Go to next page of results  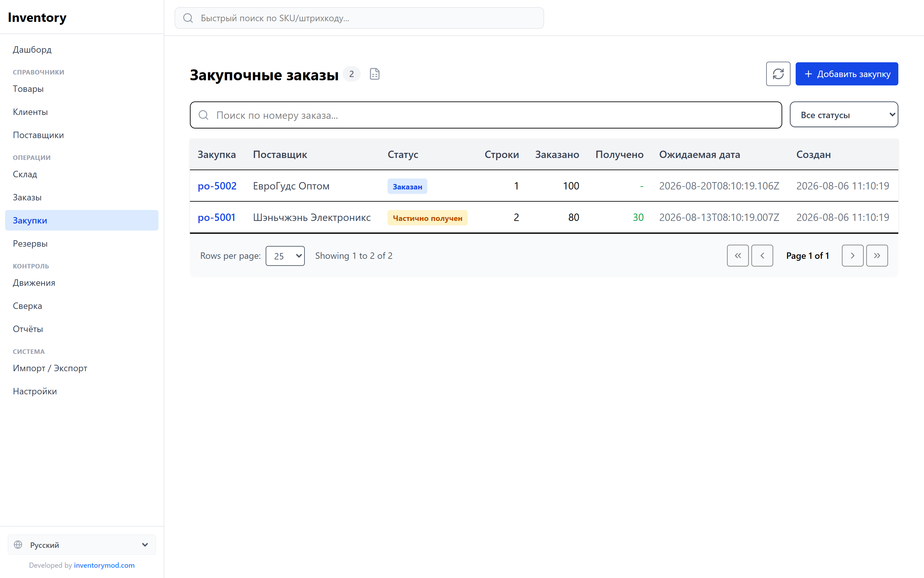[x=852, y=256]
